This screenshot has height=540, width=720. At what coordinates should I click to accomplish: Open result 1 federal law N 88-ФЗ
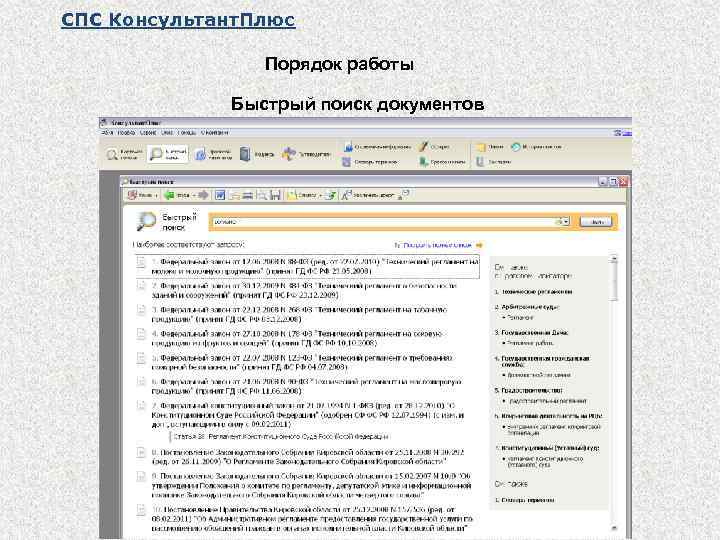click(x=315, y=266)
